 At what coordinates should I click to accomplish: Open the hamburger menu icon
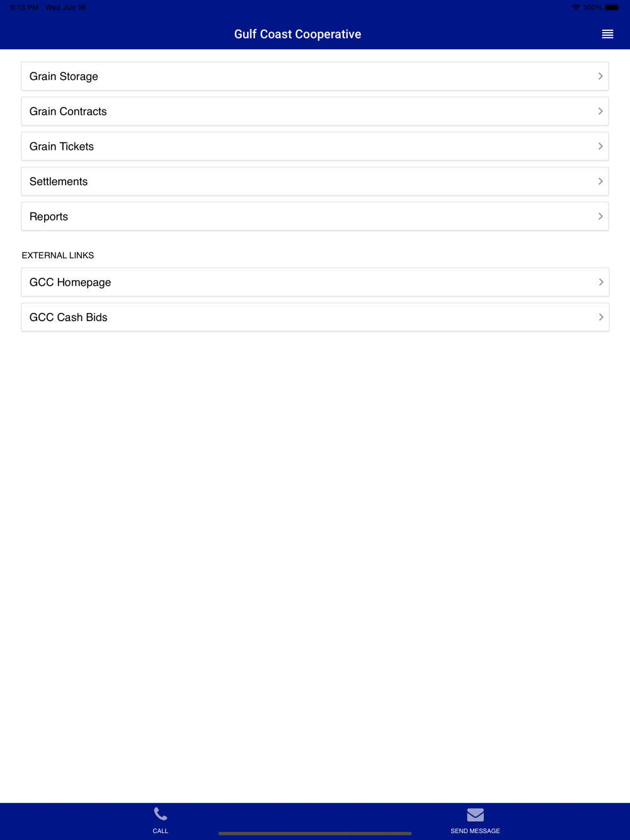[x=607, y=34]
